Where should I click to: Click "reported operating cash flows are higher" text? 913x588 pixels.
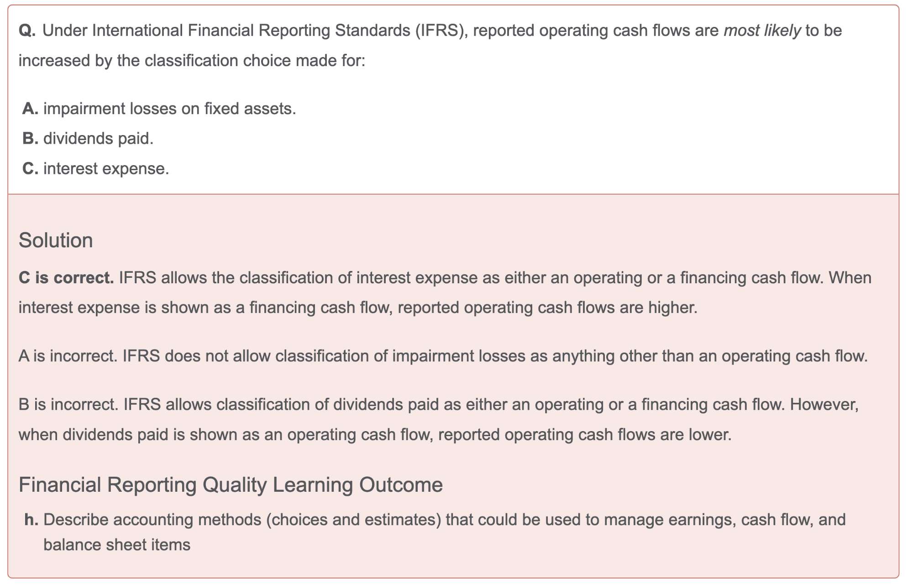click(x=547, y=307)
